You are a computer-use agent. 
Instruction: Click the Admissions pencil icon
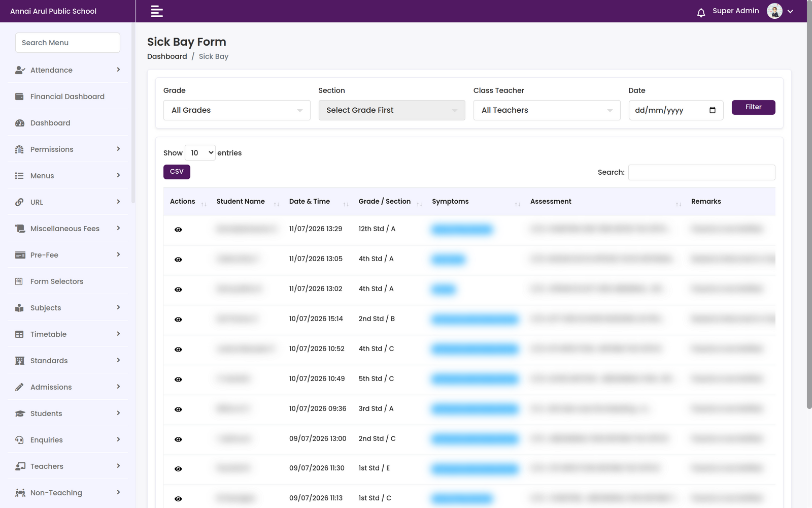(19, 387)
